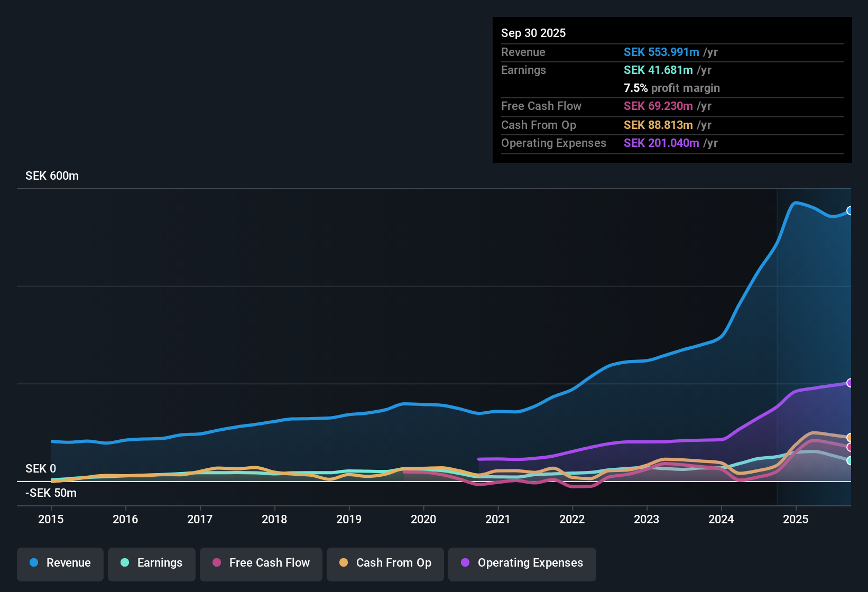This screenshot has width=868, height=592.
Task: Click the shaded 2024-2025 forecast region
Action: (814, 344)
